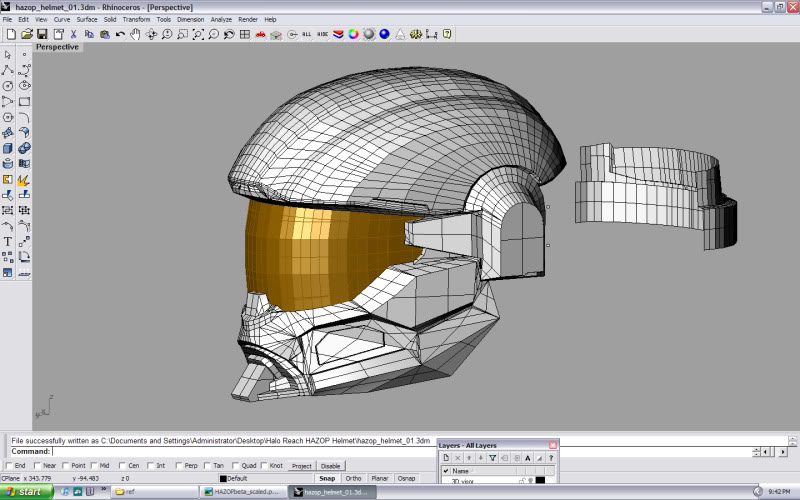Check the Perp osnap checkbox
This screenshot has height=500, width=800.
[178, 466]
